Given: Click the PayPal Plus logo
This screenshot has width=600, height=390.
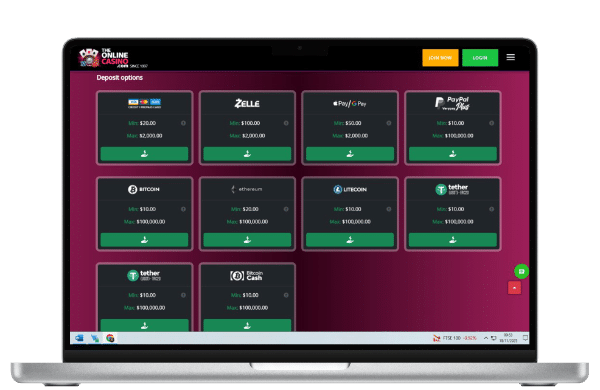Looking at the screenshot, I should pos(452,103).
